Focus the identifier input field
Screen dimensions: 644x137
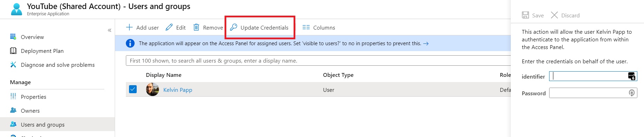[593, 76]
